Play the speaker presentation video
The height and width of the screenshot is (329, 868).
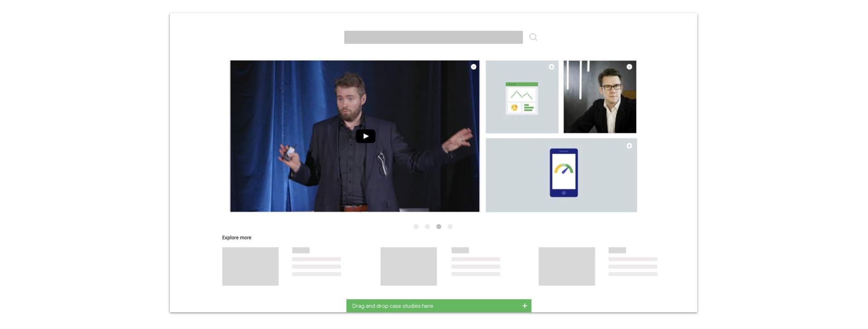tap(365, 136)
